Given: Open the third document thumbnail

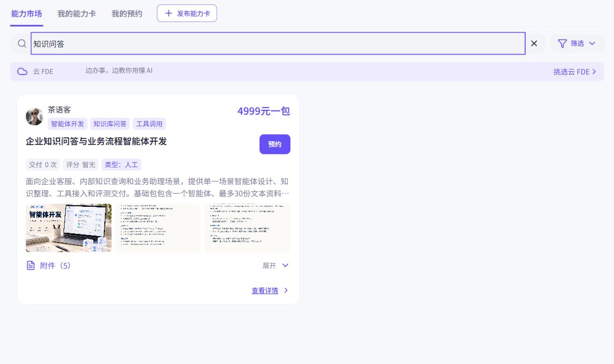Looking at the screenshot, I should [247, 228].
